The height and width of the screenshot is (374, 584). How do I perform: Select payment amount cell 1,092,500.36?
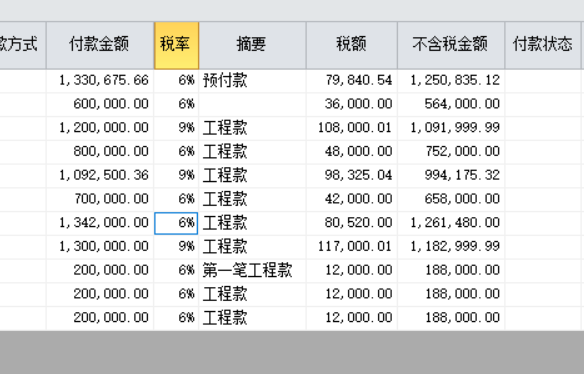(100, 175)
